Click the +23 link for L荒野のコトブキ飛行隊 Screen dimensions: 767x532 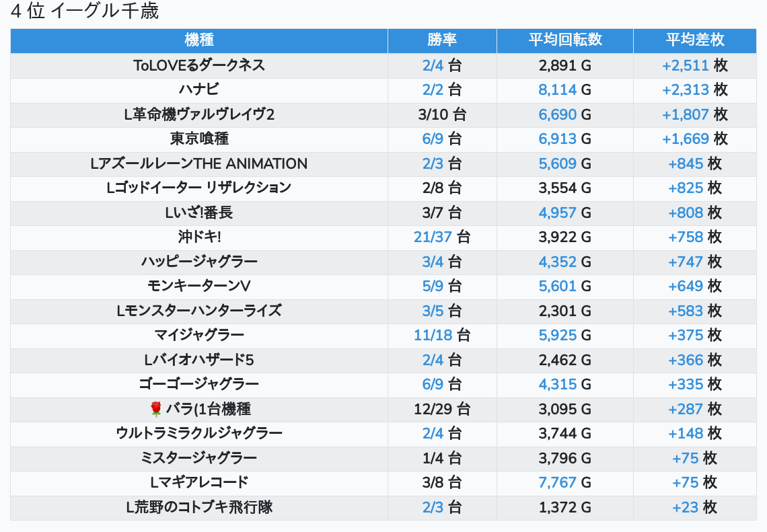coord(686,507)
